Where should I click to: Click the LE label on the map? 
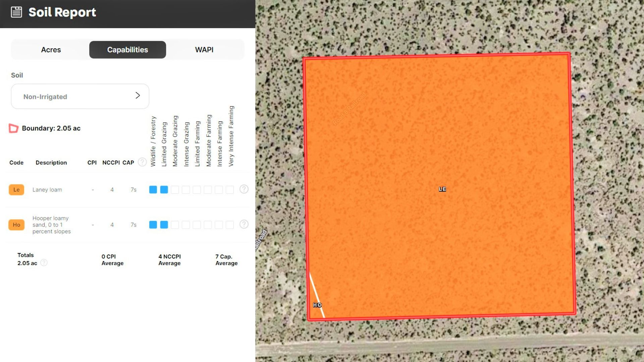pos(442,189)
